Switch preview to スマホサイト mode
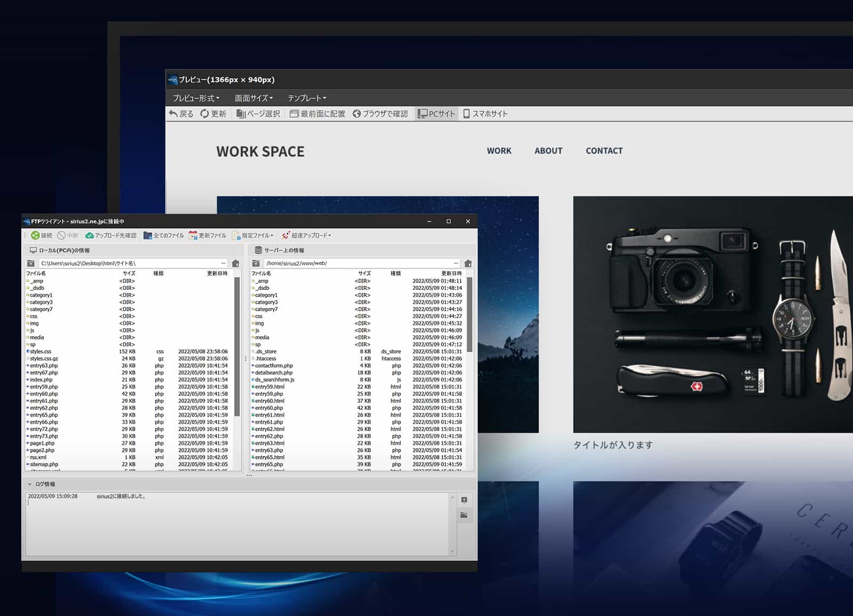 click(x=485, y=114)
